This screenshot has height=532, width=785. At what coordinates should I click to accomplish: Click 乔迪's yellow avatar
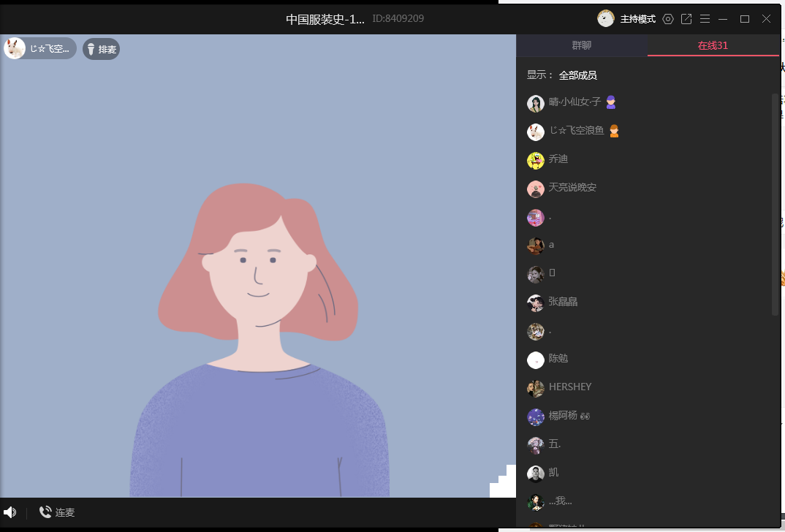(536, 160)
